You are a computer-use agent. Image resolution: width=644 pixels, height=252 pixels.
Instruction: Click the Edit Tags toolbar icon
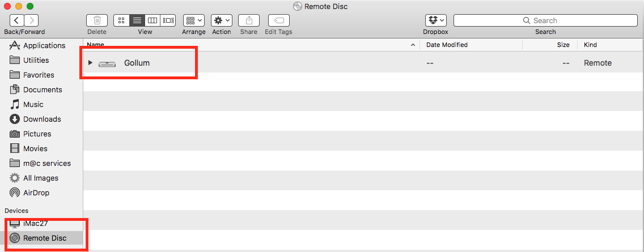pyautogui.click(x=279, y=20)
